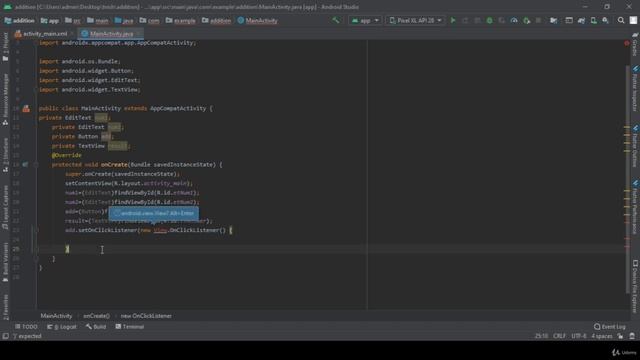Open the Terminal tool window
The width and height of the screenshot is (640, 360).
129,327
